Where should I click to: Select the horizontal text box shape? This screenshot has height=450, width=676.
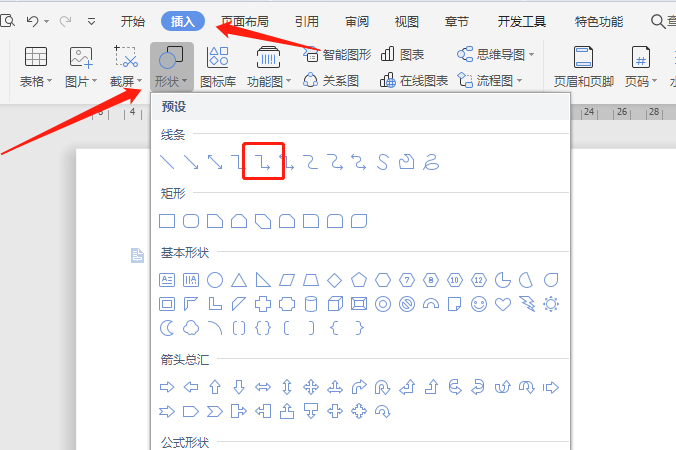[x=167, y=280]
